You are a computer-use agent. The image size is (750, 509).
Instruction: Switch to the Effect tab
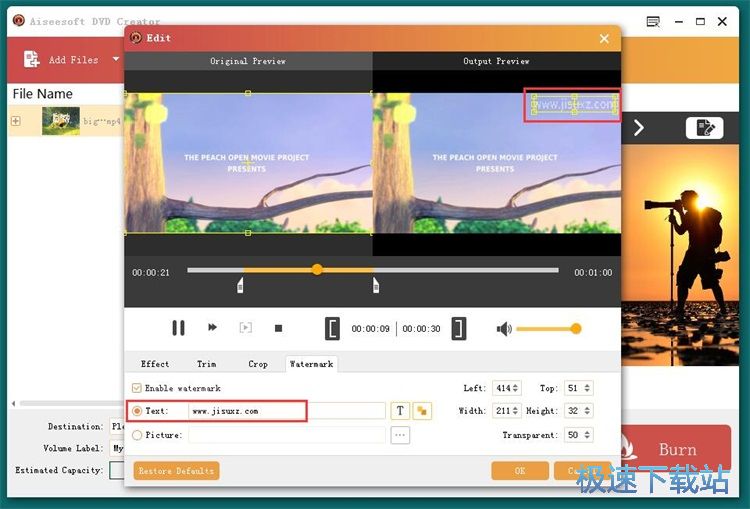tap(155, 364)
